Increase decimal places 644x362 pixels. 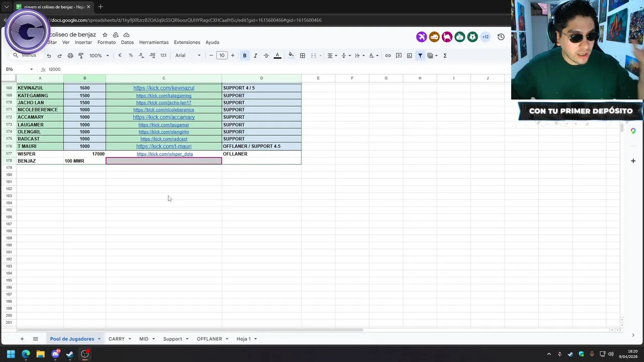[152, 55]
